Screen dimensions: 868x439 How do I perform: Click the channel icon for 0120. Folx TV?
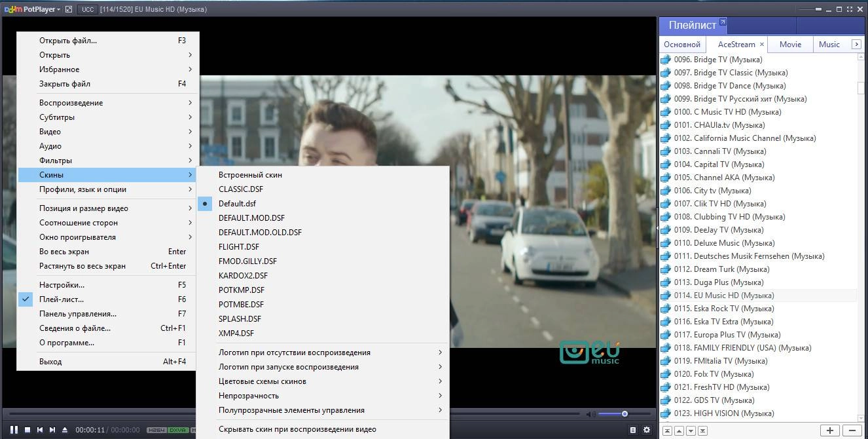[x=666, y=374]
